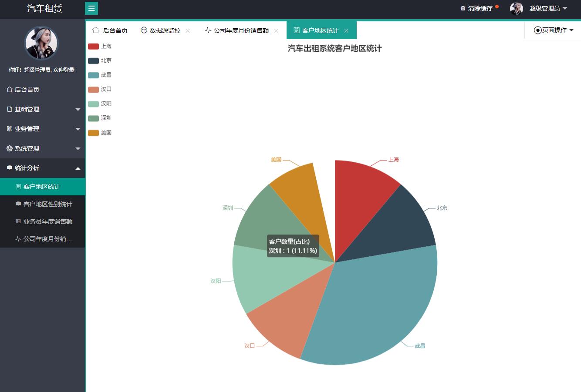Click the table icon beside 业务员年度销售额
The height and width of the screenshot is (392, 581).
[x=18, y=221]
